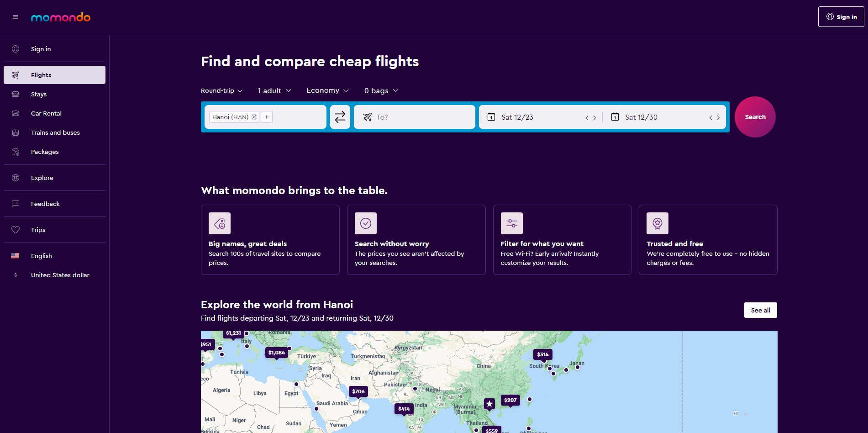
Task: Open Trains and buses section
Action: (54, 132)
